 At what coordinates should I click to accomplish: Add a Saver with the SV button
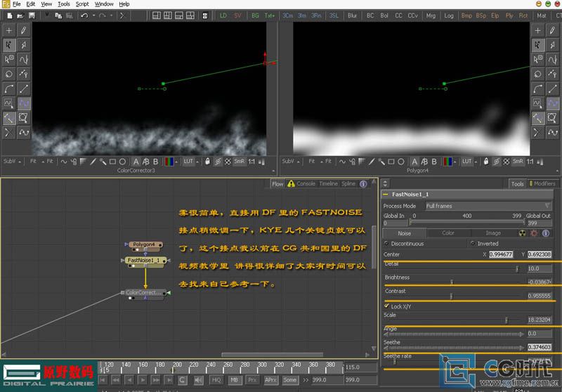(237, 15)
